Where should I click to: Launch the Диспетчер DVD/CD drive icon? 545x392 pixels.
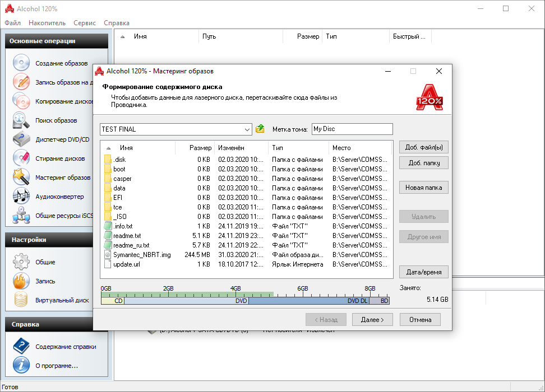(21, 139)
